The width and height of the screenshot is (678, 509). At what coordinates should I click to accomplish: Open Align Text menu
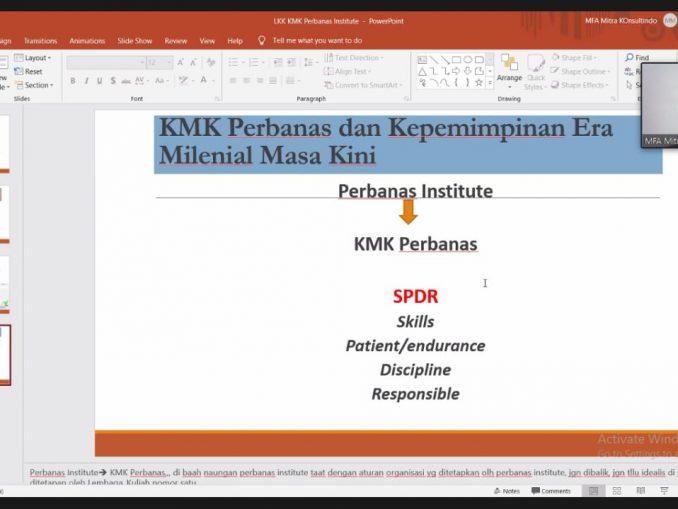click(x=348, y=71)
